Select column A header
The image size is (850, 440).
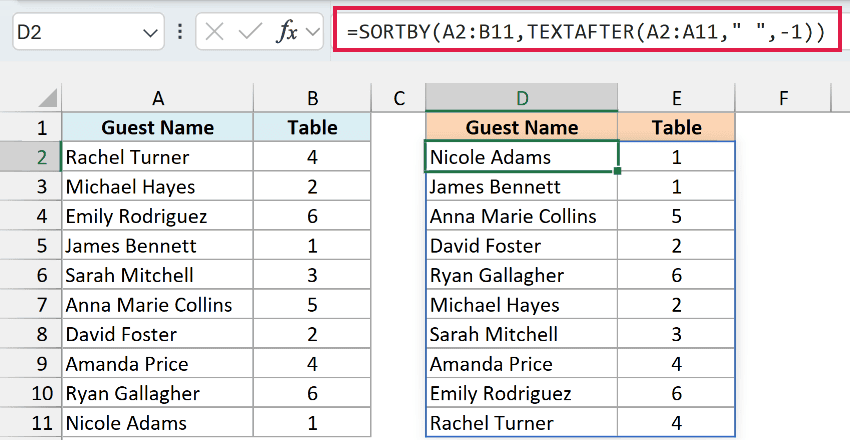coord(157,98)
